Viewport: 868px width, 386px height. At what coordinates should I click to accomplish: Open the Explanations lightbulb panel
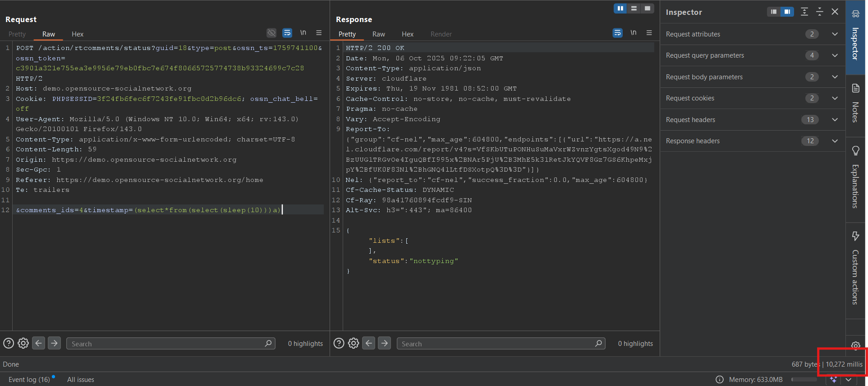pyautogui.click(x=855, y=177)
